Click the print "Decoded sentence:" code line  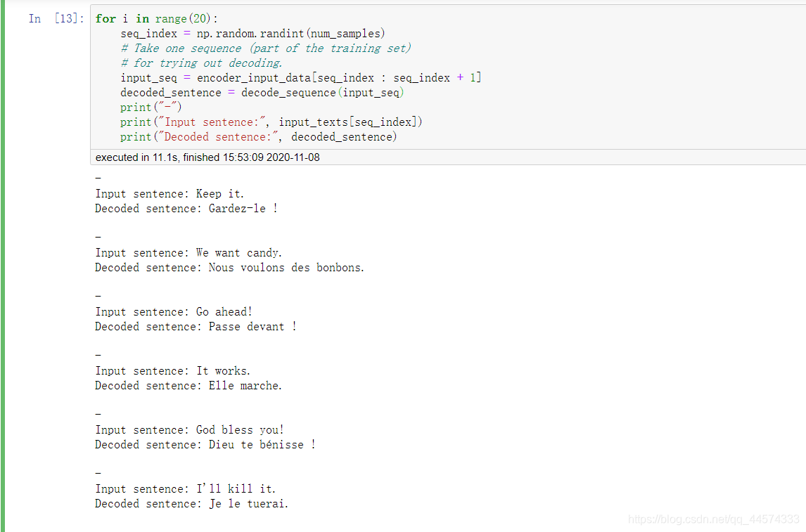pyautogui.click(x=259, y=136)
